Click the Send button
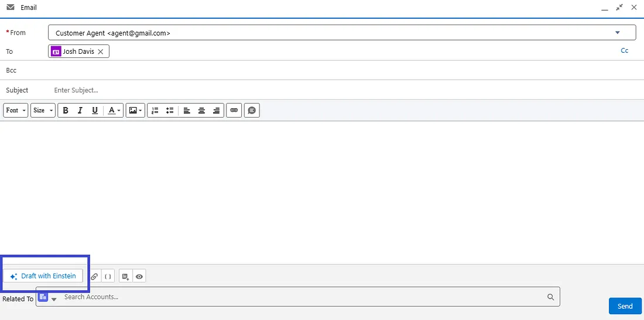644x320 pixels. [x=625, y=306]
